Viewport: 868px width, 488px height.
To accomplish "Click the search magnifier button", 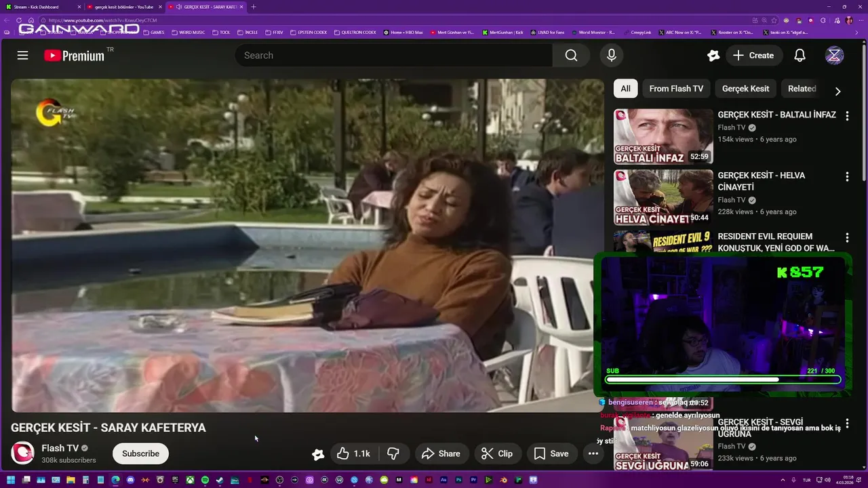I will pyautogui.click(x=571, y=56).
